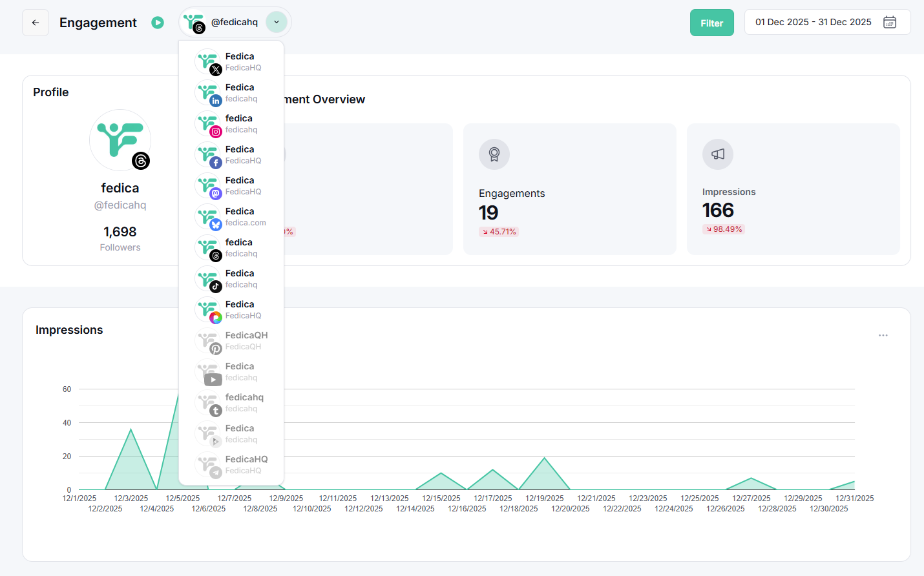Click the Impressions megaphone icon
The image size is (924, 576).
(718, 154)
